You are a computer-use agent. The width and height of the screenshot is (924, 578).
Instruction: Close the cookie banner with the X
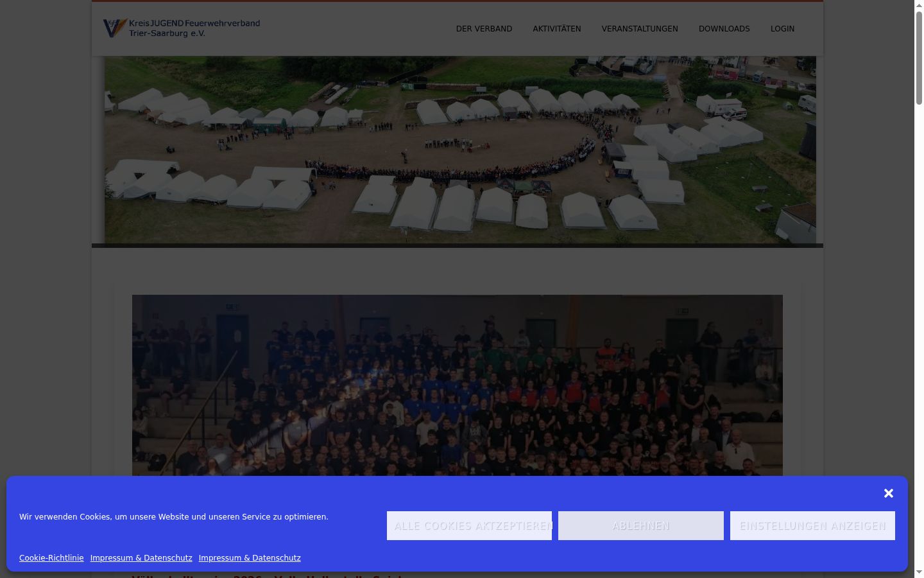(x=889, y=493)
